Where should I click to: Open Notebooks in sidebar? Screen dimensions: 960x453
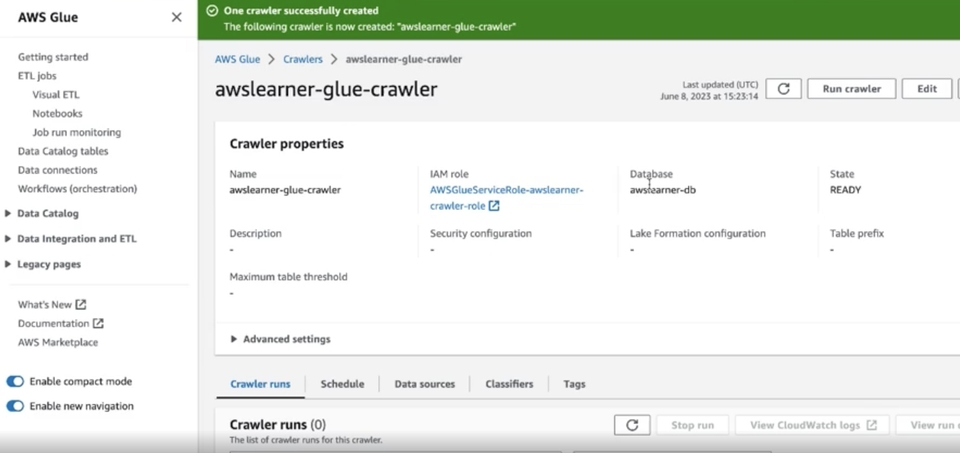pyautogui.click(x=58, y=113)
